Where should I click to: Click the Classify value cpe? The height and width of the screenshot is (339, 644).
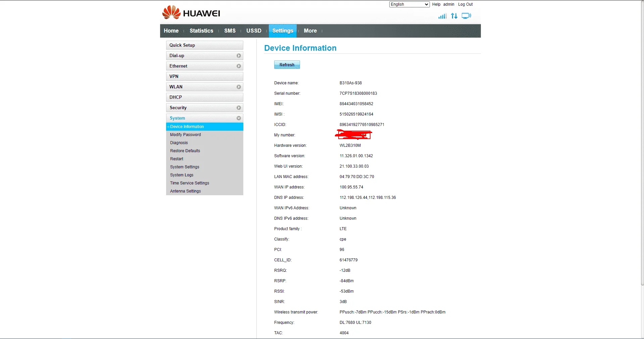click(343, 239)
